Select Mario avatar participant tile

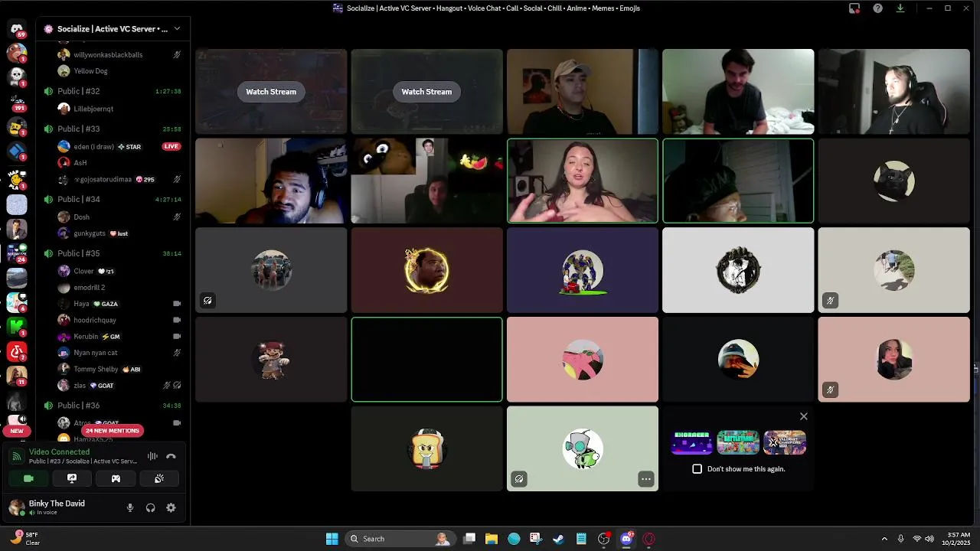(271, 360)
